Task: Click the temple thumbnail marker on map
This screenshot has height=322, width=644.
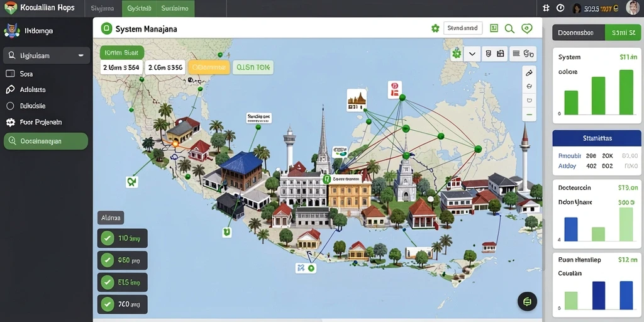Action: tap(357, 100)
